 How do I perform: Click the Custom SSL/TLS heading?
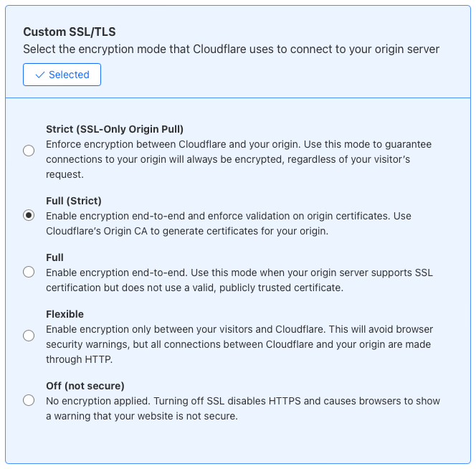coord(69,32)
